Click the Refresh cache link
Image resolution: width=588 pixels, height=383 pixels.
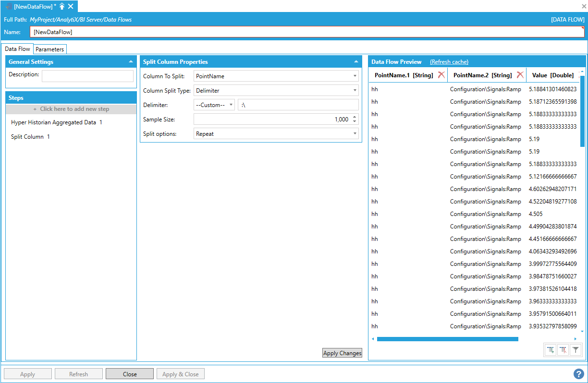(449, 62)
